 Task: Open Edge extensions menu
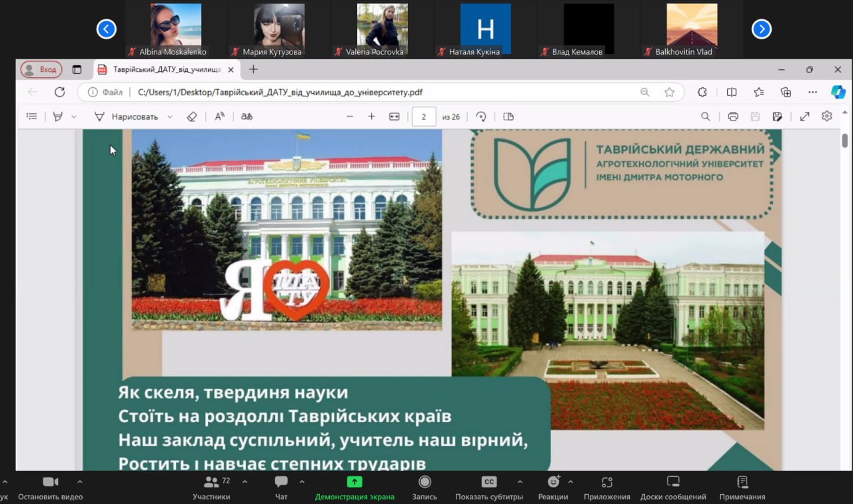(x=702, y=93)
